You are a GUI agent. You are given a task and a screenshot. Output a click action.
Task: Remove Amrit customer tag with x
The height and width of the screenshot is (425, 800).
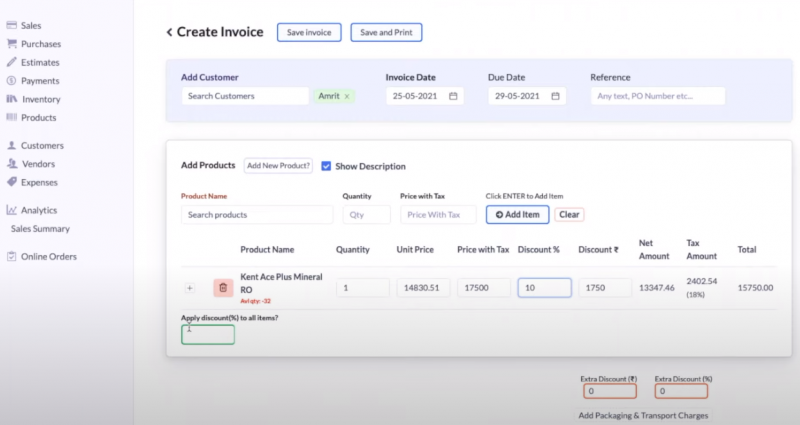click(x=347, y=97)
